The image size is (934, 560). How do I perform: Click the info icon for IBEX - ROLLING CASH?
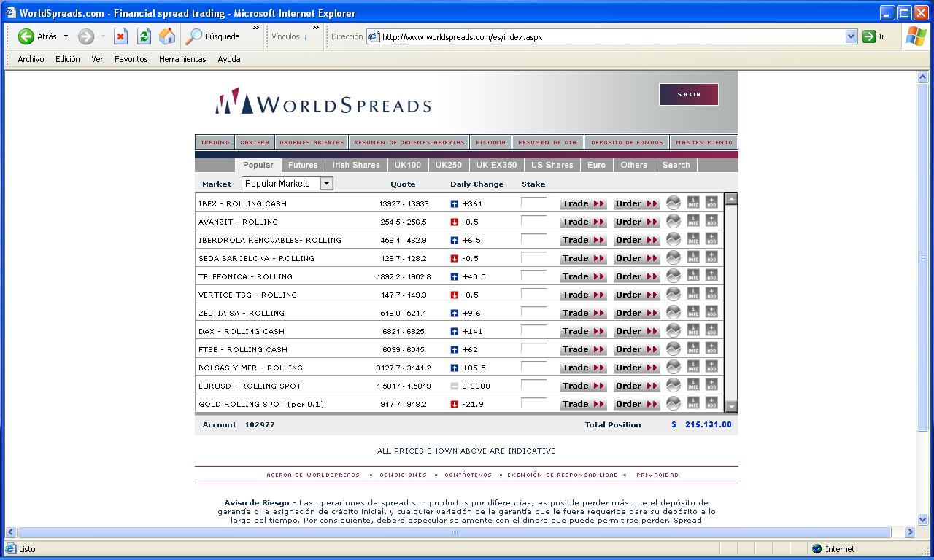(693, 203)
